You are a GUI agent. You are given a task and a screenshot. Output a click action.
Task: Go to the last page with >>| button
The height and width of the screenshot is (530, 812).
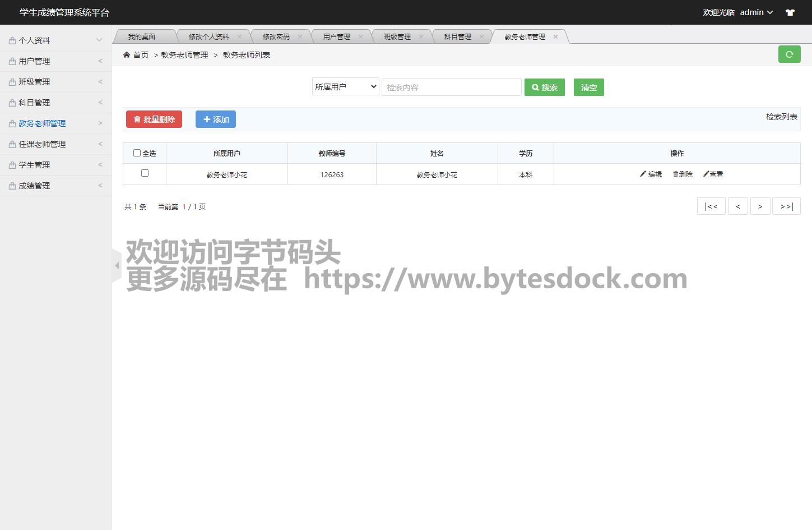[x=786, y=206]
